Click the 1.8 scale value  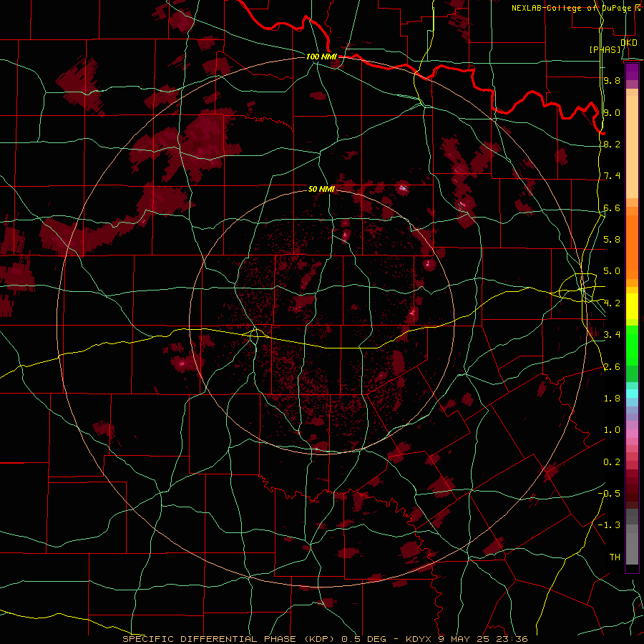612,399
